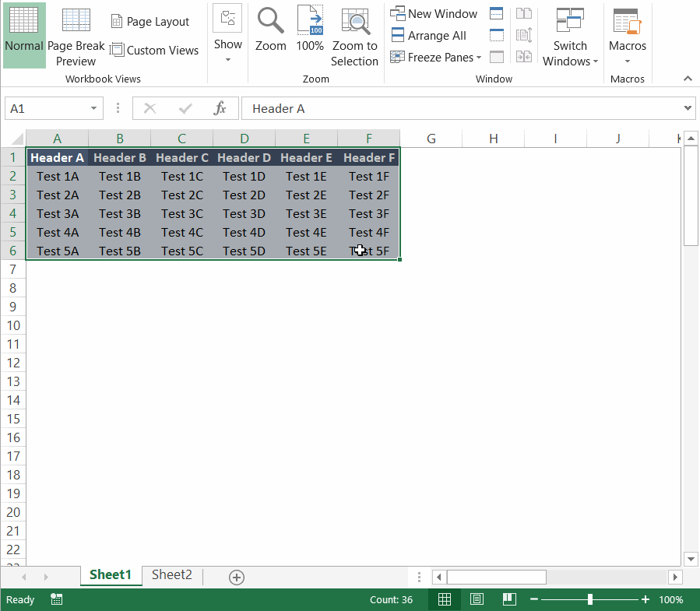This screenshot has height=611, width=700.
Task: Click the Macros icon
Action: 628,22
